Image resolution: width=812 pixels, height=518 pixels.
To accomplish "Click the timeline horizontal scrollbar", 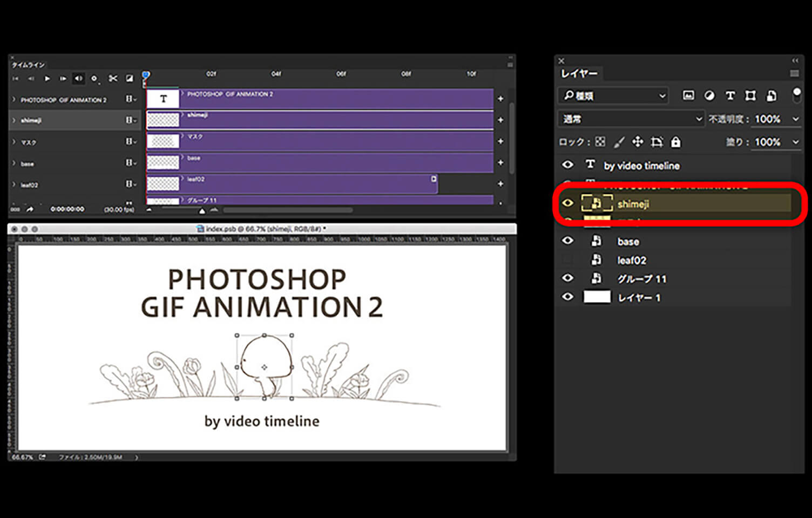I will [288, 210].
